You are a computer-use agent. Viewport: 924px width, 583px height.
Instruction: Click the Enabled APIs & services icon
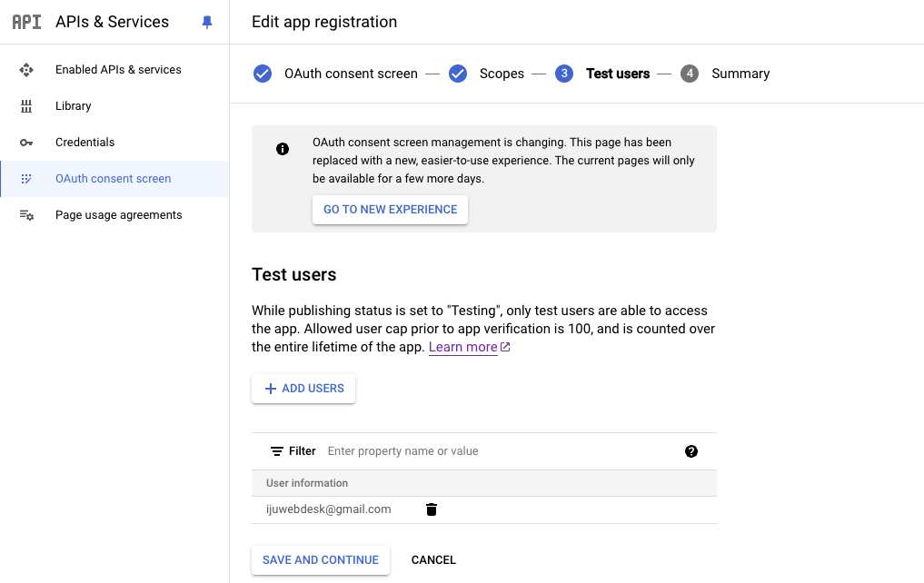pyautogui.click(x=26, y=70)
